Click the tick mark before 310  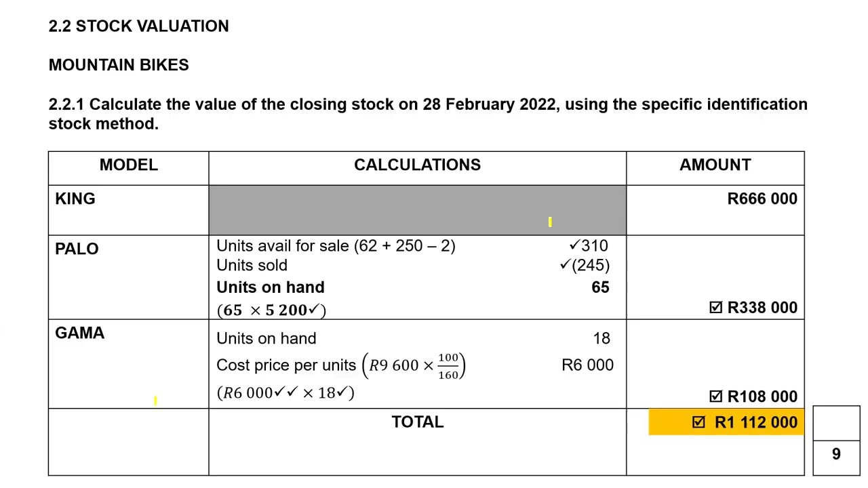coord(574,245)
